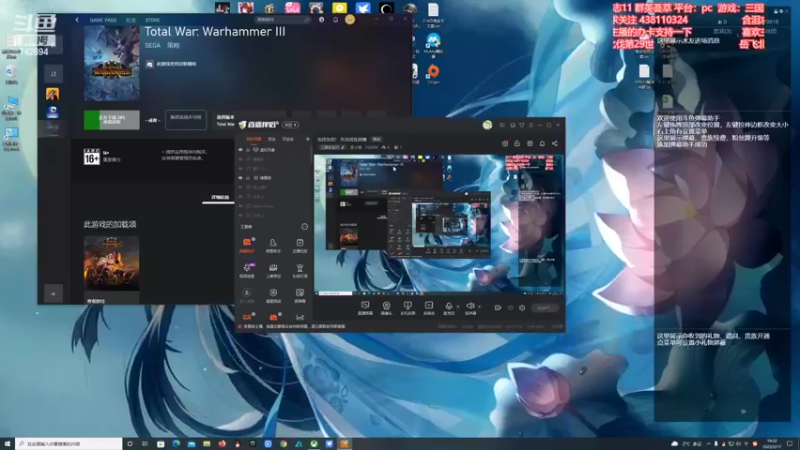Toggle visibility of the 弹幕框 source
Viewport: 800px width, 450px height.
coord(241,178)
